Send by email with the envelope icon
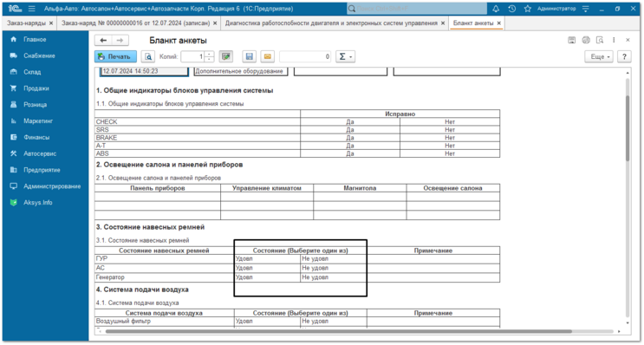Viewport: 644px width, 345px height. pos(267,56)
